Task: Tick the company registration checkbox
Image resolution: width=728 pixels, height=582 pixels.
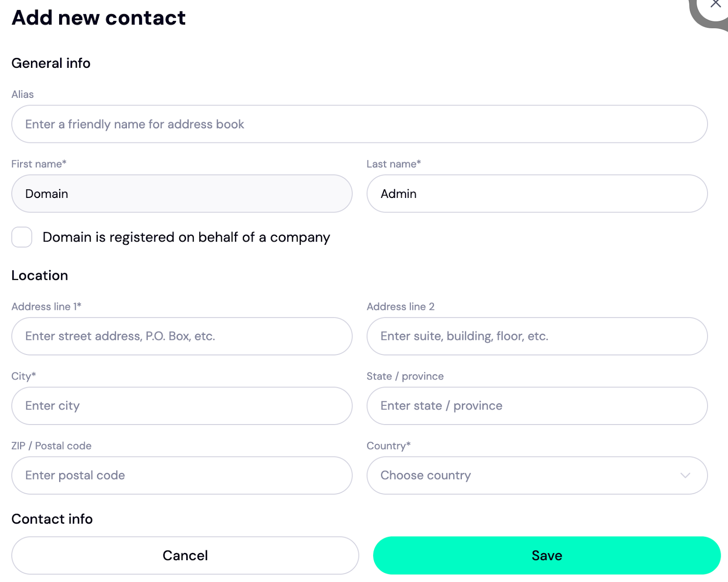Action: pos(22,237)
